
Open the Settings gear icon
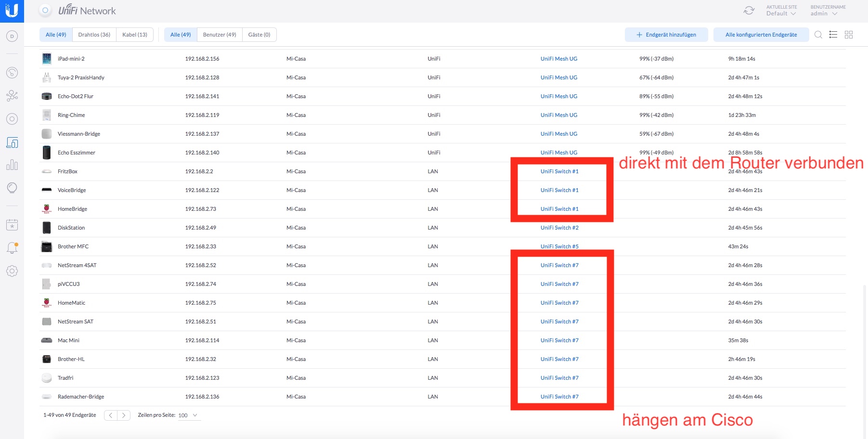click(x=12, y=271)
